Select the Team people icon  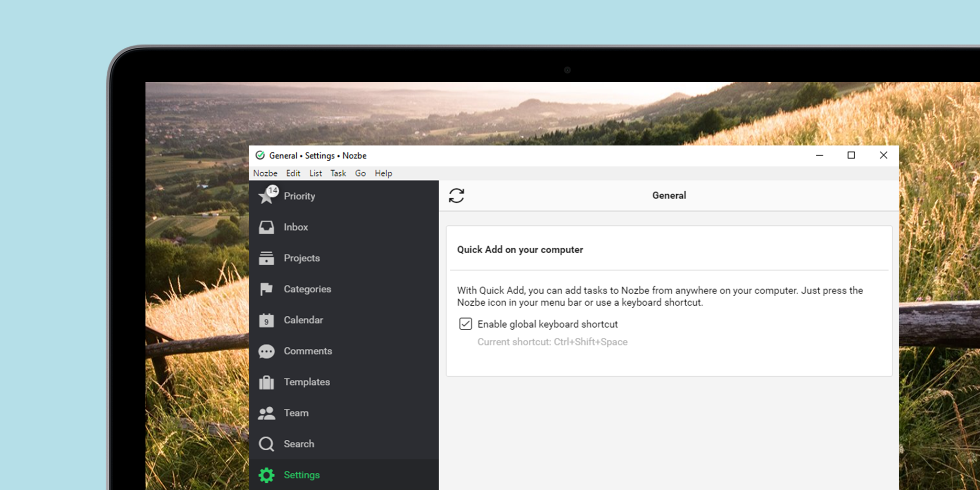point(267,413)
